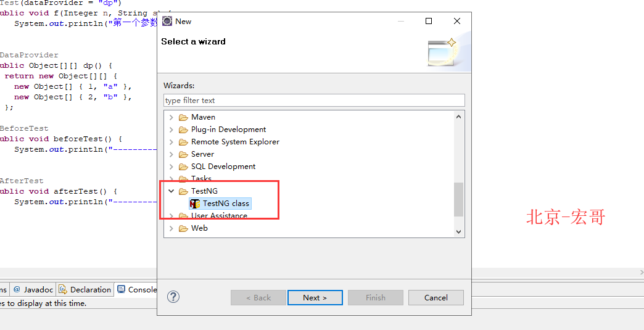Viewport: 644px width, 330px height.
Task: Switch to the Javadoc tab
Action: [33, 290]
